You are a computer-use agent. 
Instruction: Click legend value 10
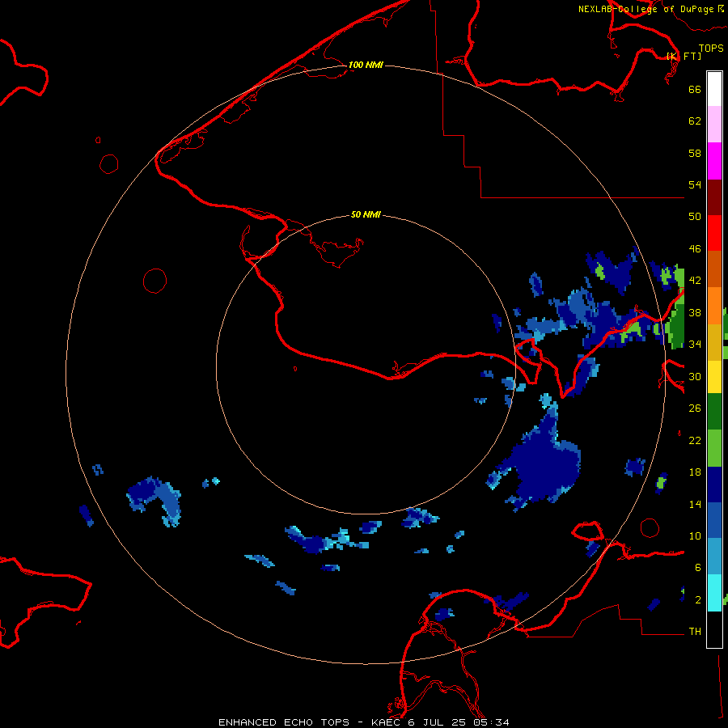(695, 535)
